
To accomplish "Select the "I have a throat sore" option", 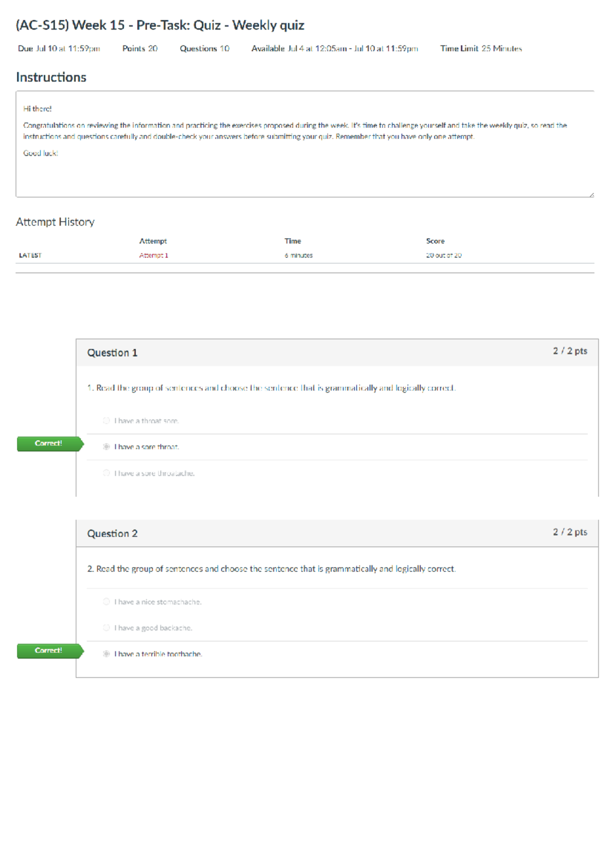I will (x=106, y=421).
